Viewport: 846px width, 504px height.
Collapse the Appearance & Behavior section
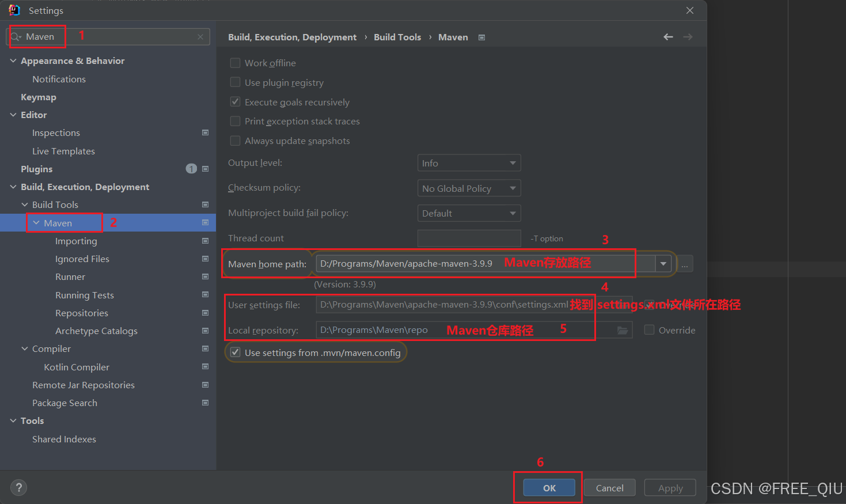[13, 60]
